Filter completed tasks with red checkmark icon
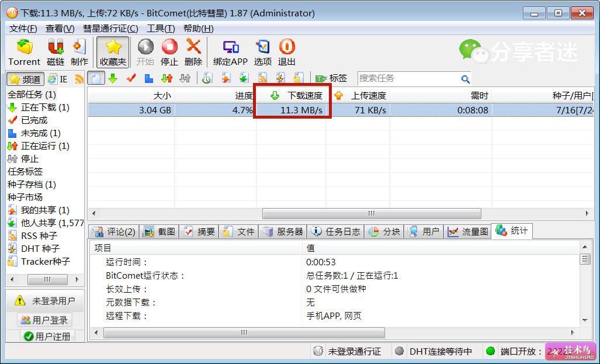The height and width of the screenshot is (364, 600). click(x=131, y=78)
